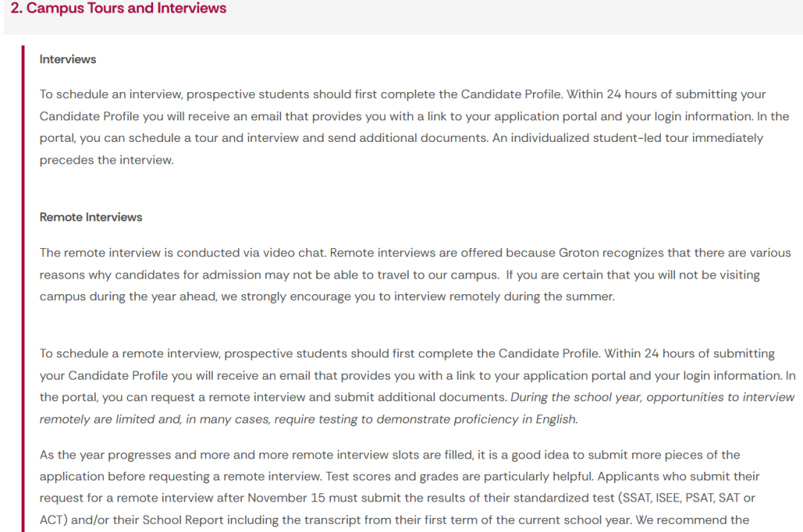Image resolution: width=803 pixels, height=532 pixels.
Task: Click 'To schedule an interview' opening text
Action: point(111,94)
